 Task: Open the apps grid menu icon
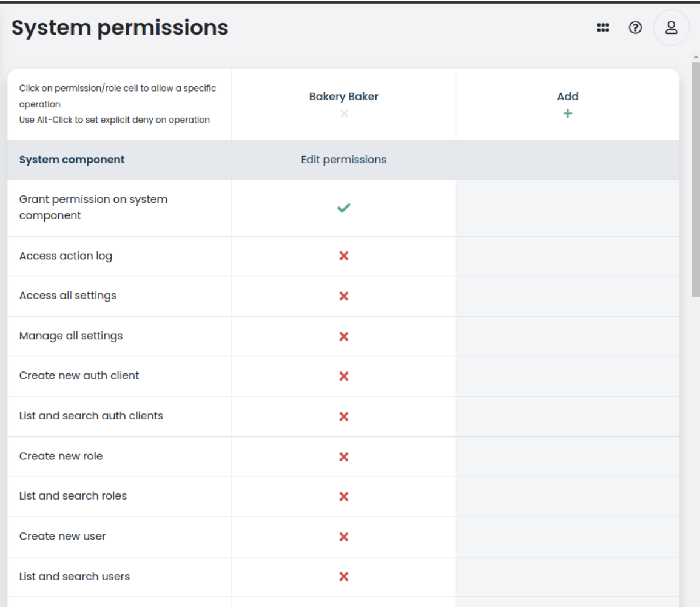(603, 28)
